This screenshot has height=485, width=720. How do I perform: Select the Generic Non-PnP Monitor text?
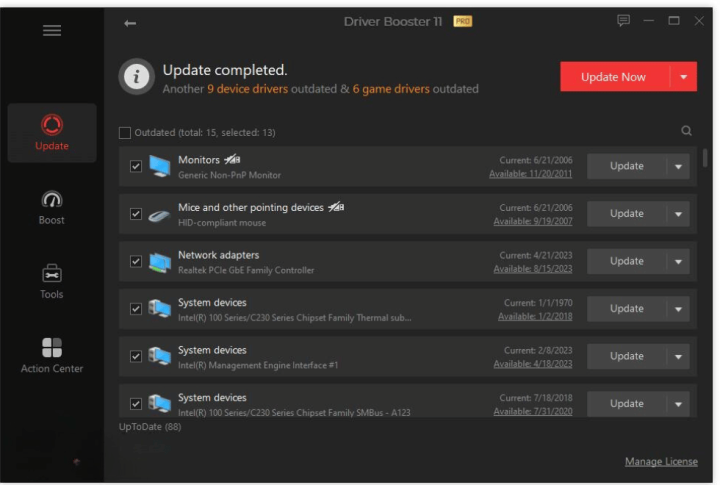230,175
